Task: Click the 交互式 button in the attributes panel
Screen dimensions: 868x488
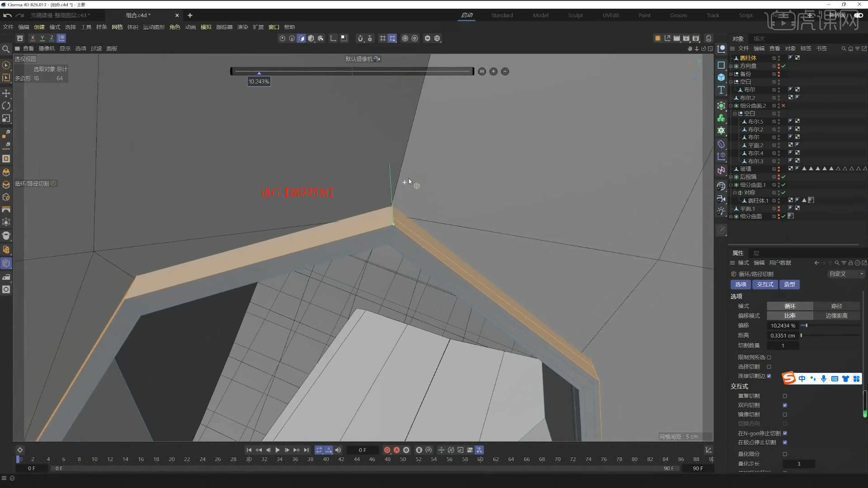Action: click(764, 284)
